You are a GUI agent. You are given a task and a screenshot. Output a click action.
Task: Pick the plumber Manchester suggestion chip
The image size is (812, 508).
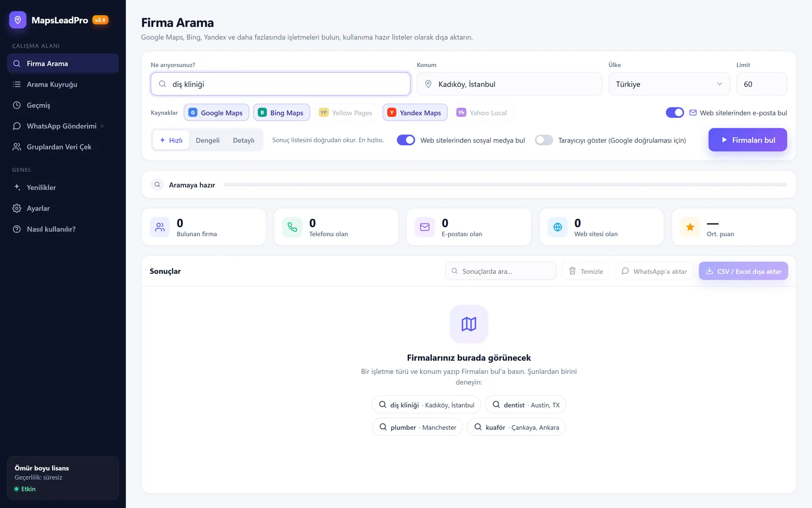point(418,427)
